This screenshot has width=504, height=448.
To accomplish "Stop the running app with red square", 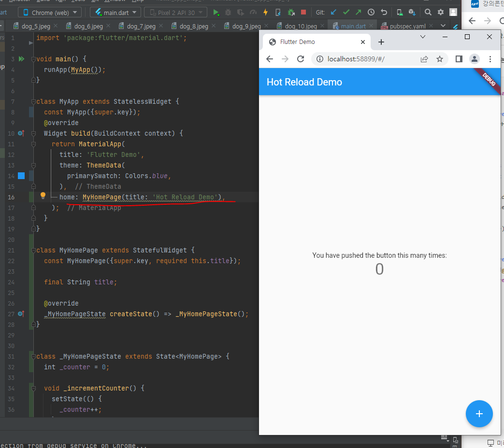I will pos(303,12).
